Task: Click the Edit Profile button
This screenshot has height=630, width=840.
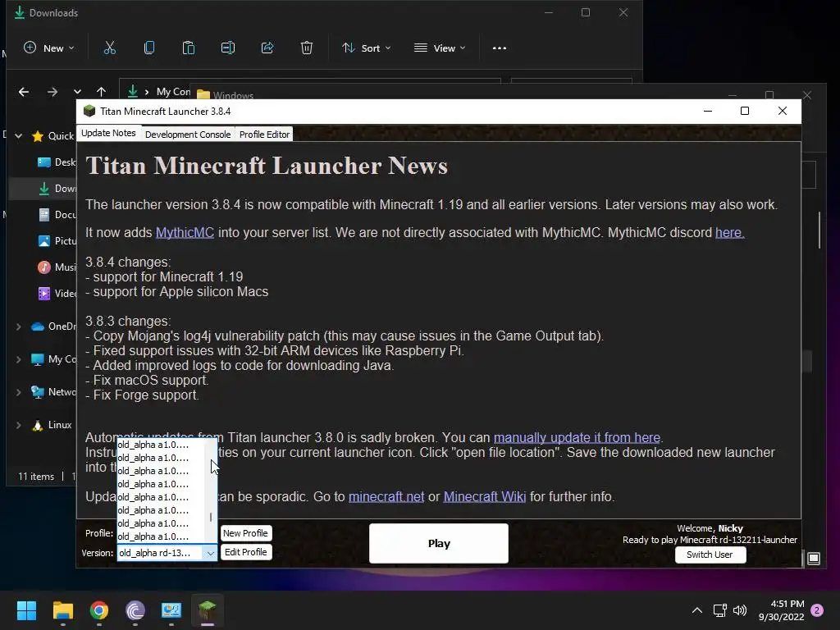Action: (x=246, y=552)
